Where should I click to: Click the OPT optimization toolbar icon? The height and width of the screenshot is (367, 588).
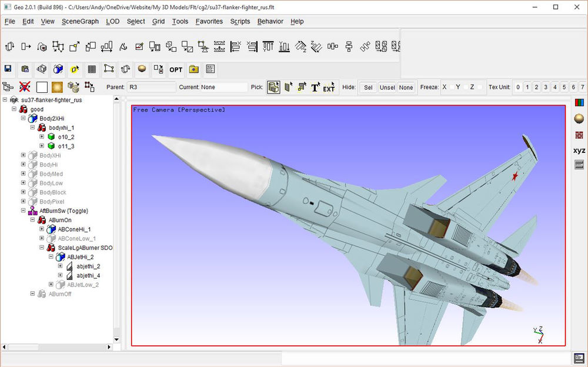point(176,69)
